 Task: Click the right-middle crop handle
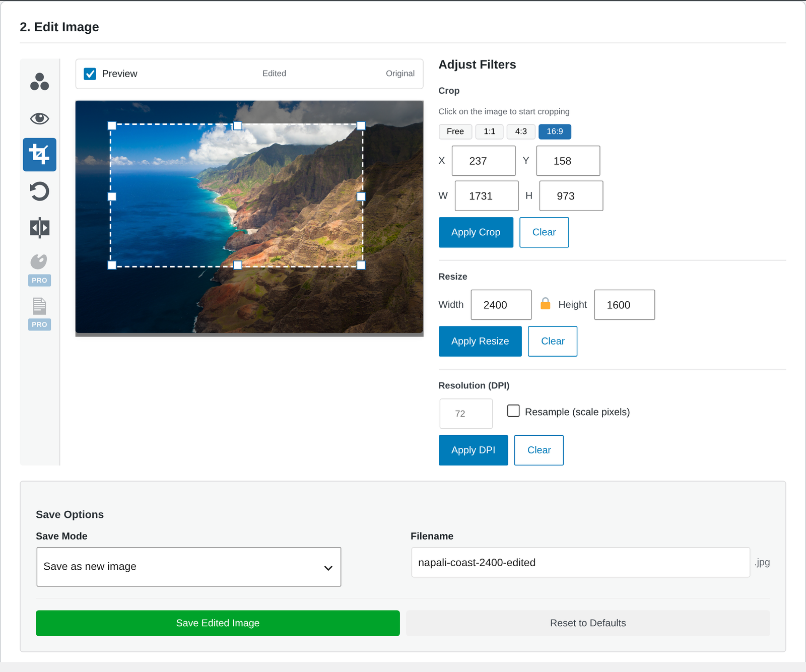click(x=361, y=196)
